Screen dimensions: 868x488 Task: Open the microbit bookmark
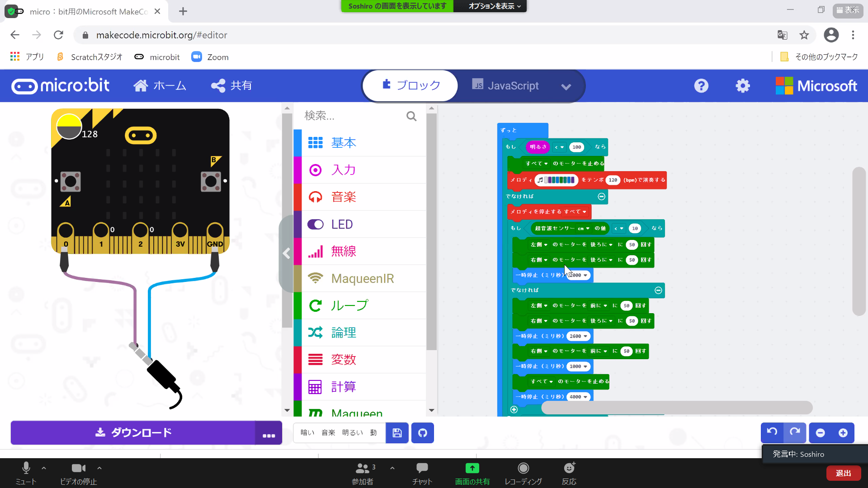[157, 57]
